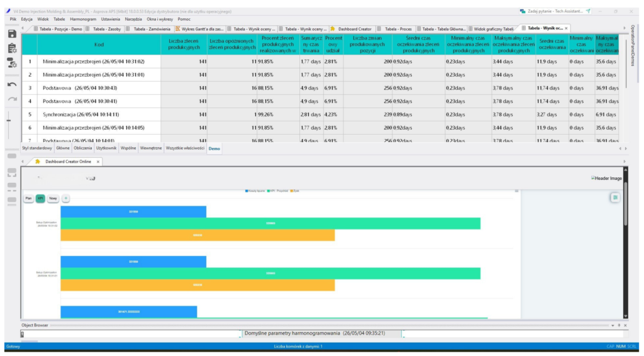
Task: Switch to Tabela - Zasoby tab
Action: tap(104, 29)
